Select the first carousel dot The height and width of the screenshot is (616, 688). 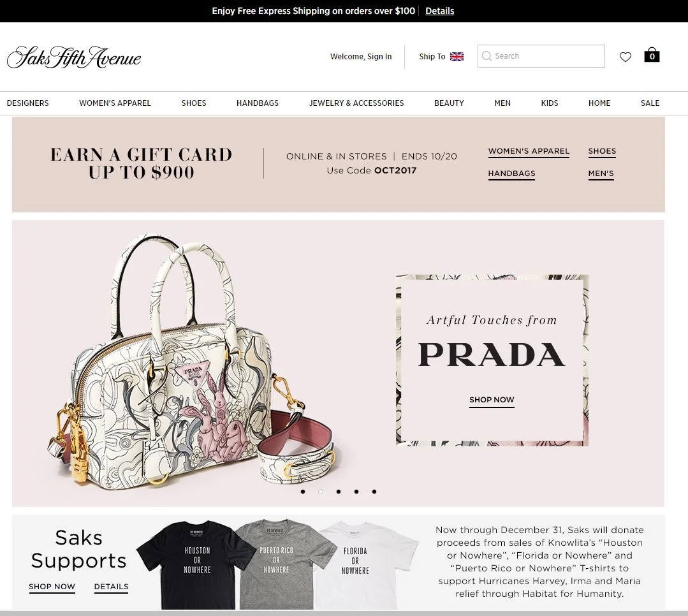303,492
